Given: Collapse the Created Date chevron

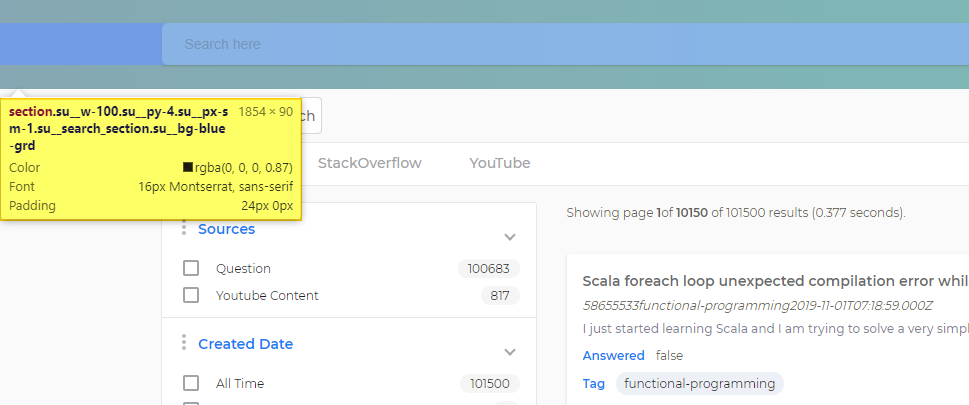Looking at the screenshot, I should (510, 352).
